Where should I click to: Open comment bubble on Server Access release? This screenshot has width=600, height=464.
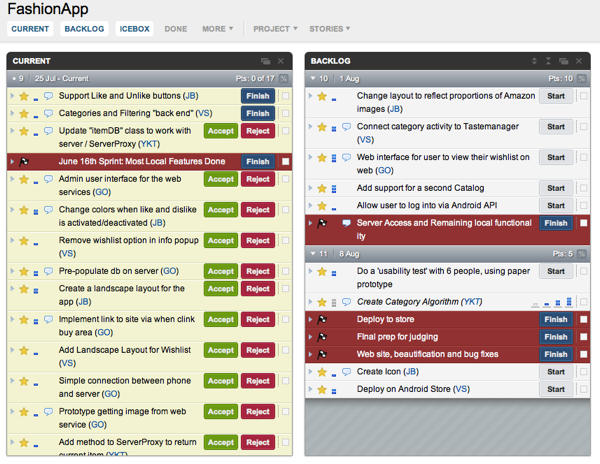coord(346,223)
